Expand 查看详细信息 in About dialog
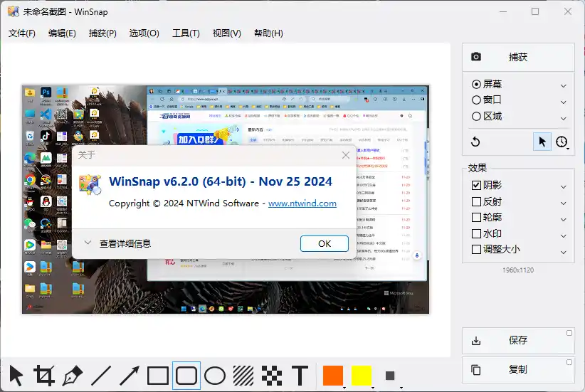585x392 pixels. click(117, 243)
